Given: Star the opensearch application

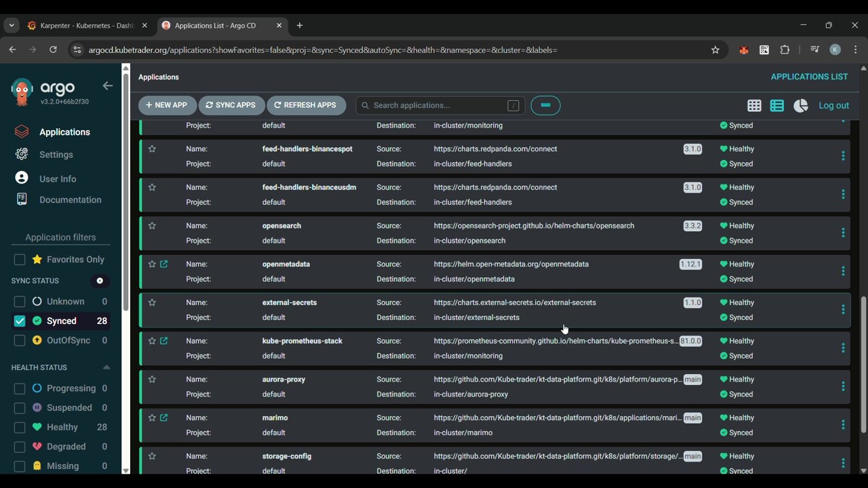Looking at the screenshot, I should (x=152, y=226).
